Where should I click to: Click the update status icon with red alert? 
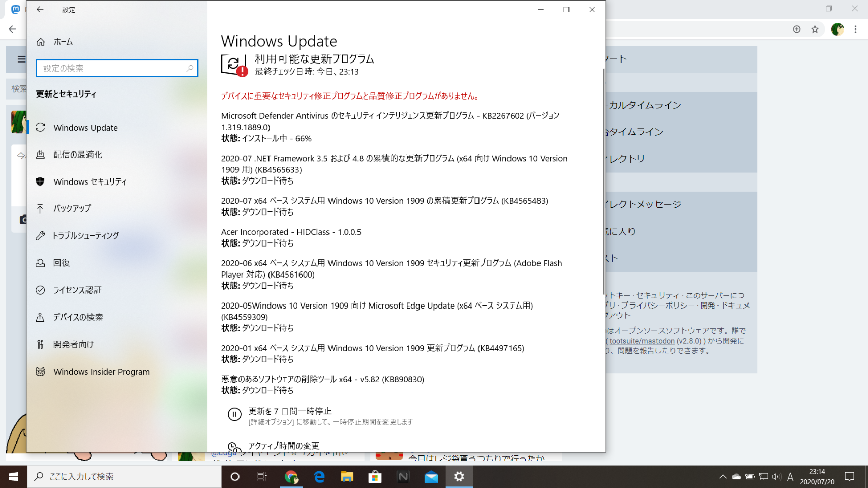(x=234, y=65)
